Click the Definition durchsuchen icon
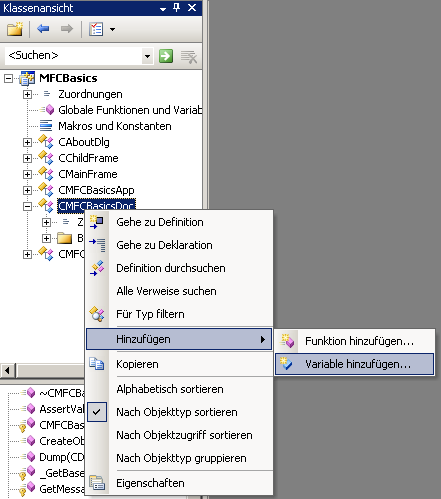The image size is (441, 499). [97, 268]
